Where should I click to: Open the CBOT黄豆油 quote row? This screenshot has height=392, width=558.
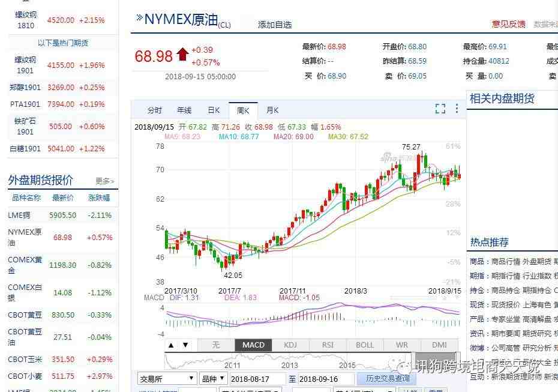62,337
